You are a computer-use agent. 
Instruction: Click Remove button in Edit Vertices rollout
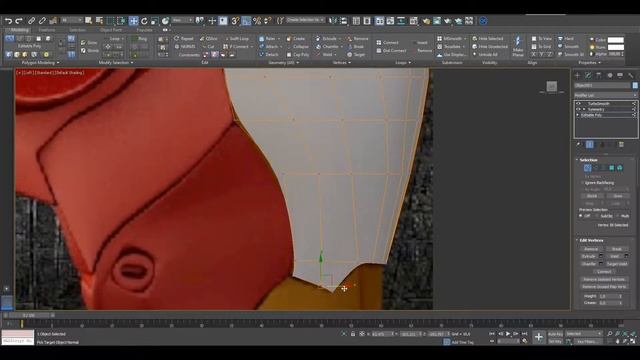(591, 249)
